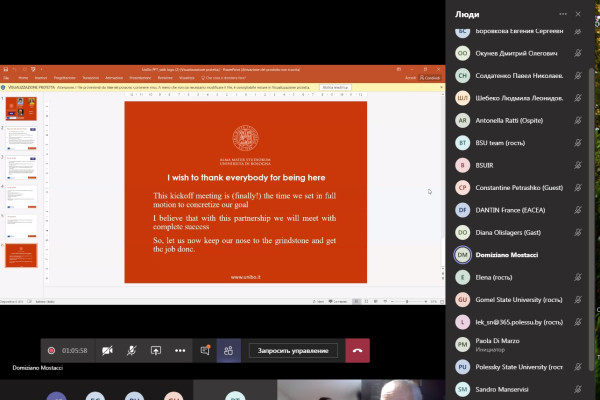Toggle the camera in call toolbar

pyautogui.click(x=106, y=351)
